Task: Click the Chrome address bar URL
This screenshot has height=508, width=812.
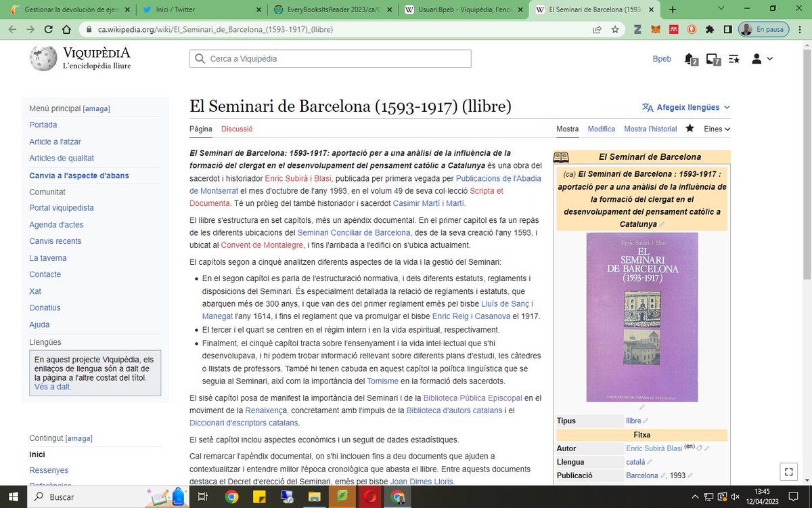Action: 216,30
